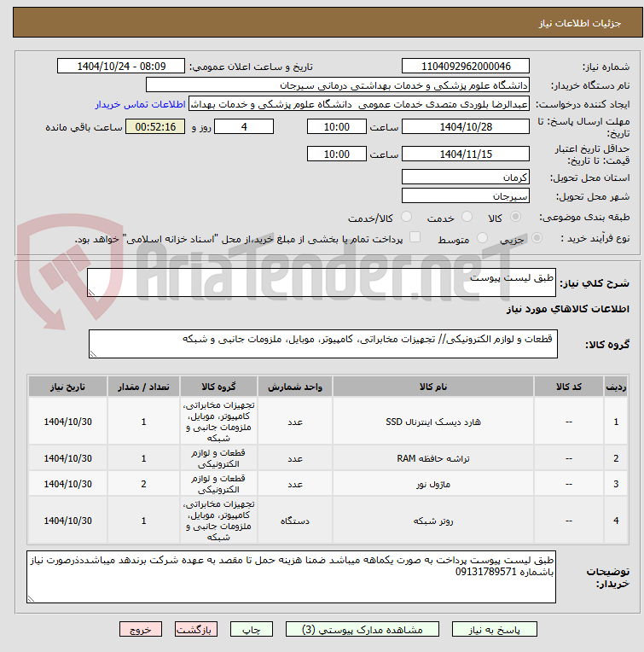Click the روتر شبکه cell

pyautogui.click(x=433, y=521)
